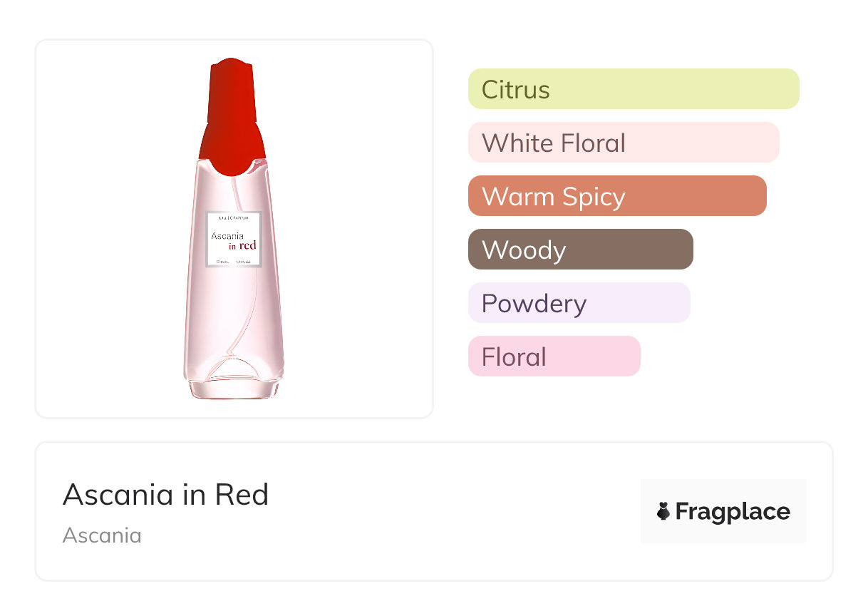This screenshot has width=868, height=616.
Task: Click the gray Ascania brand name
Action: [102, 535]
